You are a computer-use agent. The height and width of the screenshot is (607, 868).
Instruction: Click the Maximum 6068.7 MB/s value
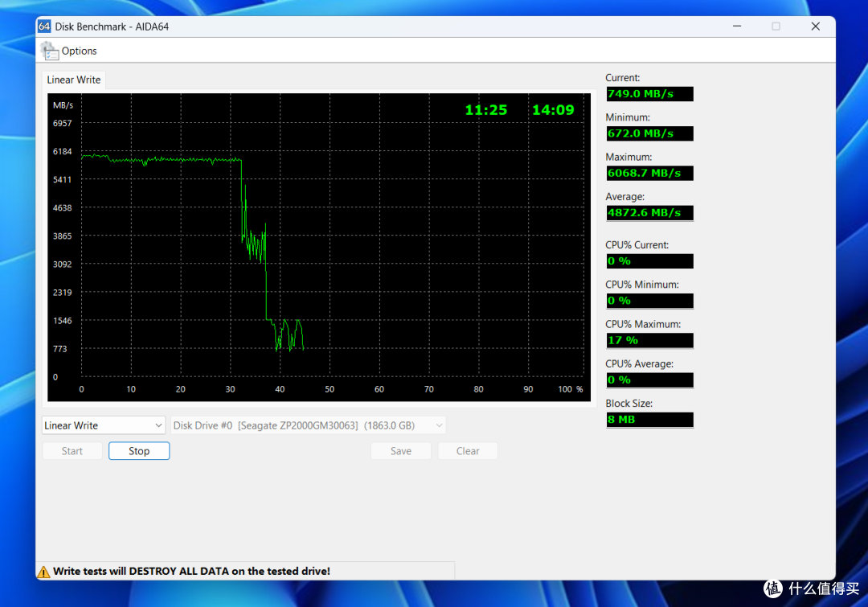coord(649,174)
